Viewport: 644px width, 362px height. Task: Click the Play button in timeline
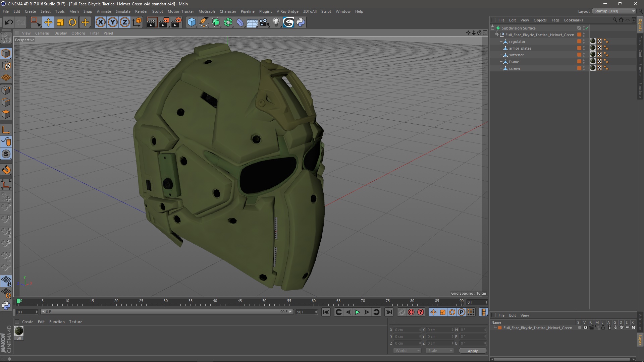point(357,312)
